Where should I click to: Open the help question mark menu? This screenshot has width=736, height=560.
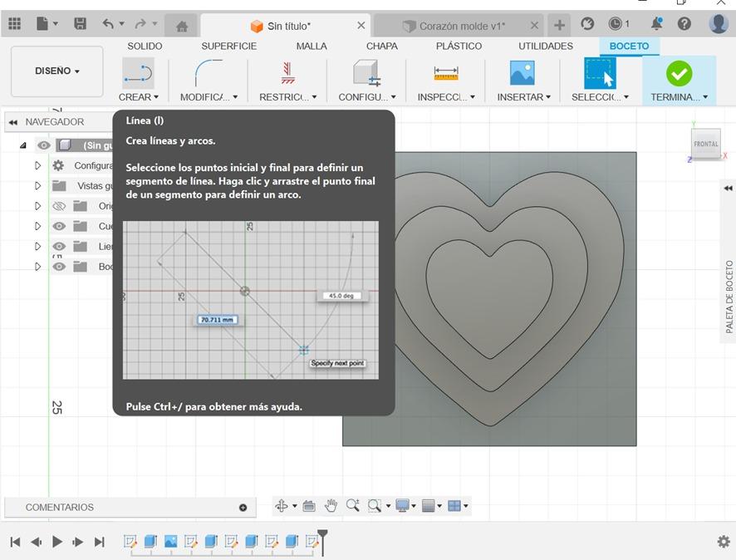pyautogui.click(x=684, y=23)
